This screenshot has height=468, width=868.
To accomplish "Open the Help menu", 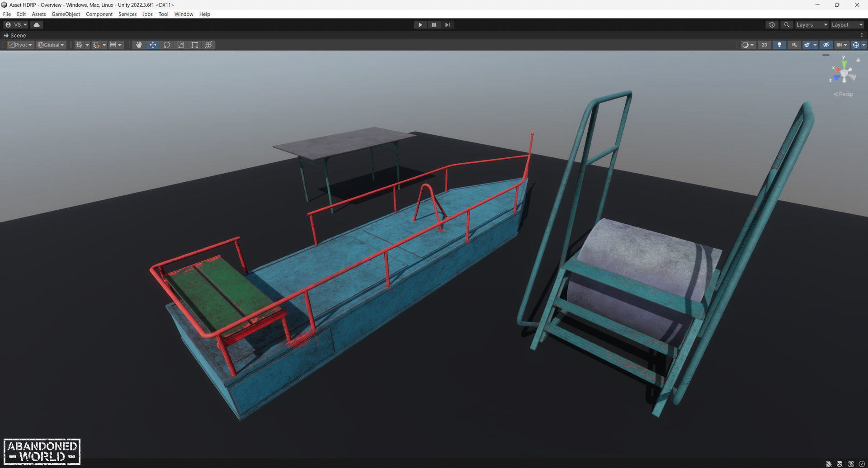I will 204,14.
